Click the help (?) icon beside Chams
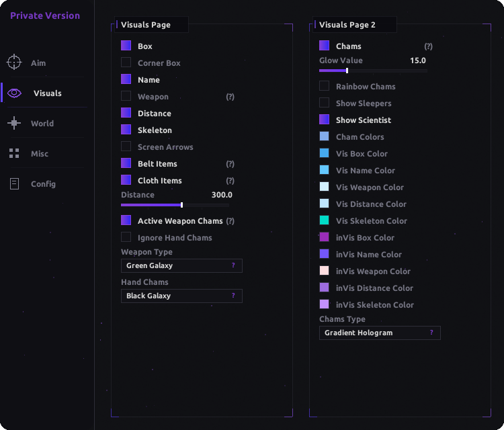This screenshot has height=430, width=504. (428, 46)
